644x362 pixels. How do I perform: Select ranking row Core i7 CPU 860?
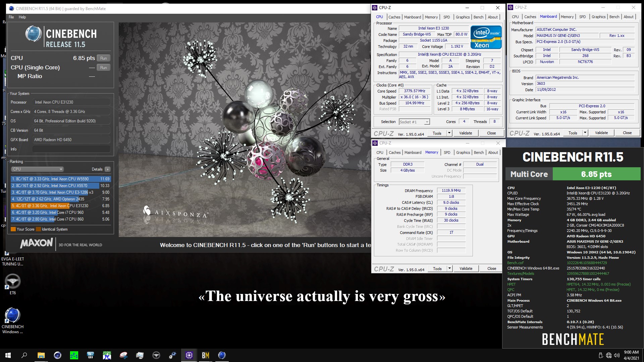pos(60,219)
